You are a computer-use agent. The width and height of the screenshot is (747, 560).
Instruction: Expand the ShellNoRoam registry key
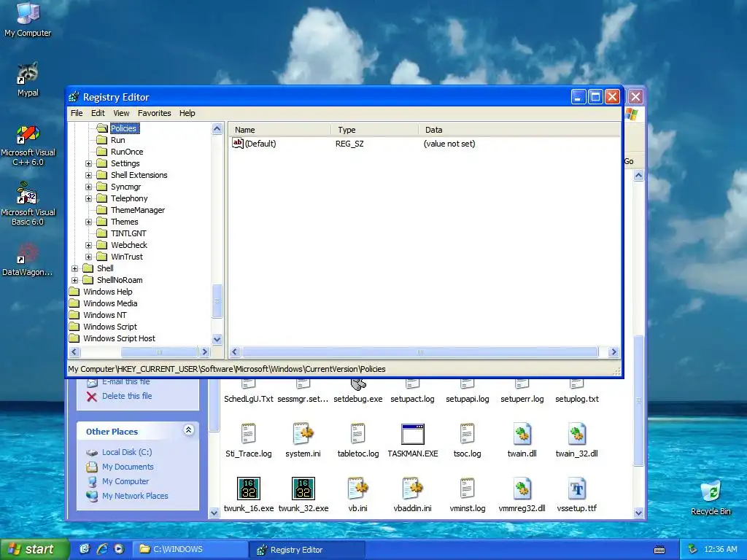click(x=75, y=280)
